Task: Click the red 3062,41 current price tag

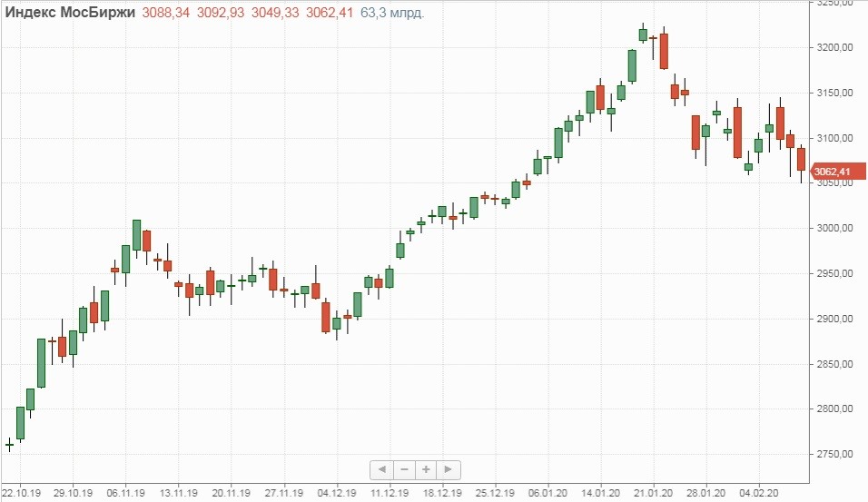Action: pos(837,172)
